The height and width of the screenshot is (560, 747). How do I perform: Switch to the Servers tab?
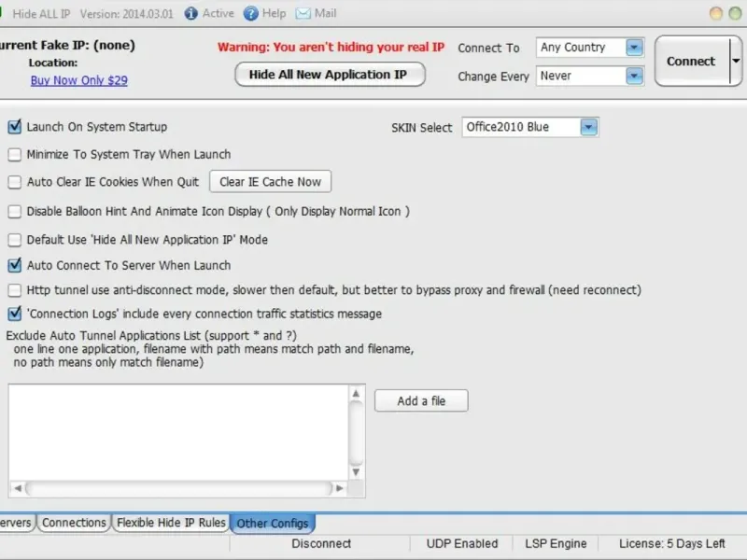[x=16, y=523]
